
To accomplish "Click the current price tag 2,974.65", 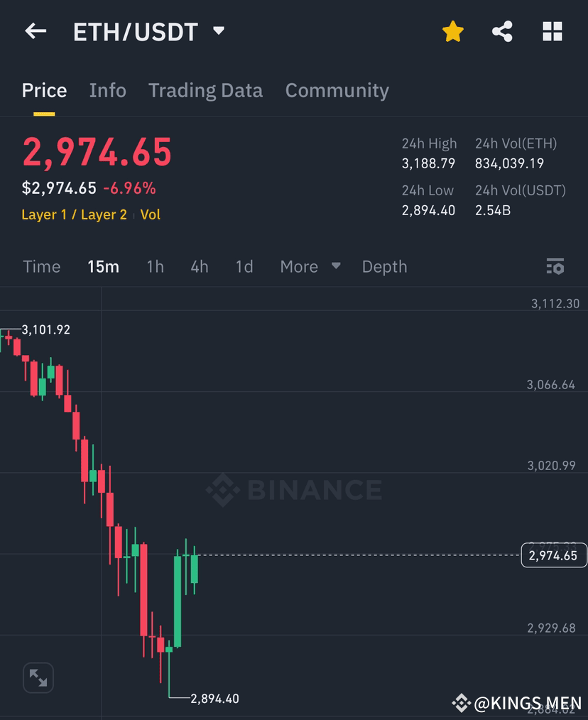I will pos(554,555).
